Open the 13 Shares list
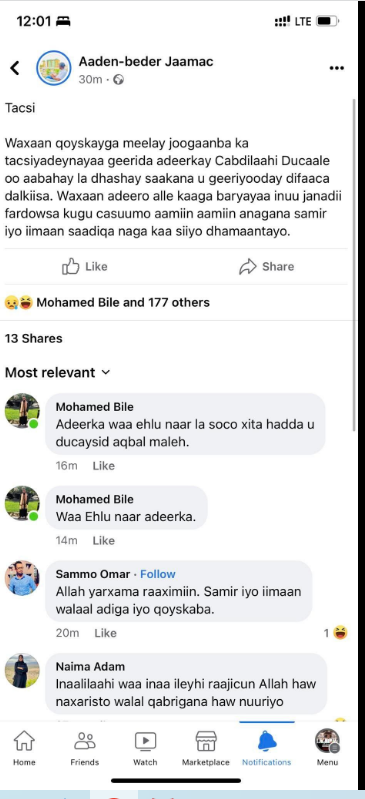This screenshot has height=799, width=365. (34, 338)
